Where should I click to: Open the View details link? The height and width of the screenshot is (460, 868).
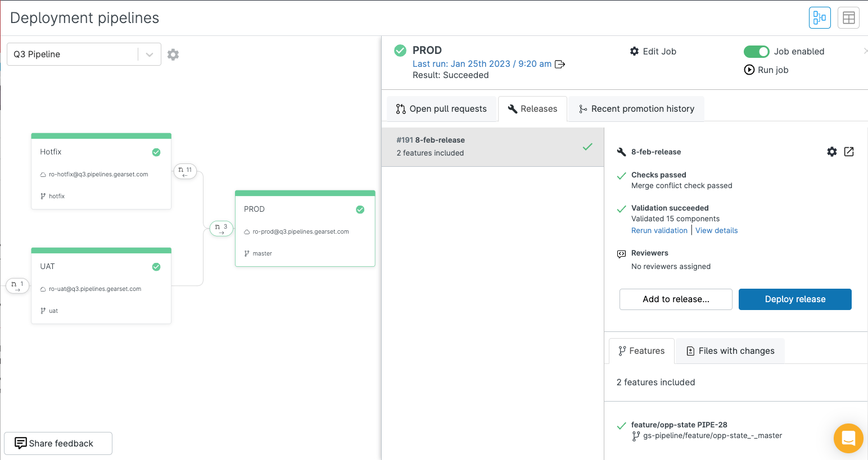click(716, 231)
